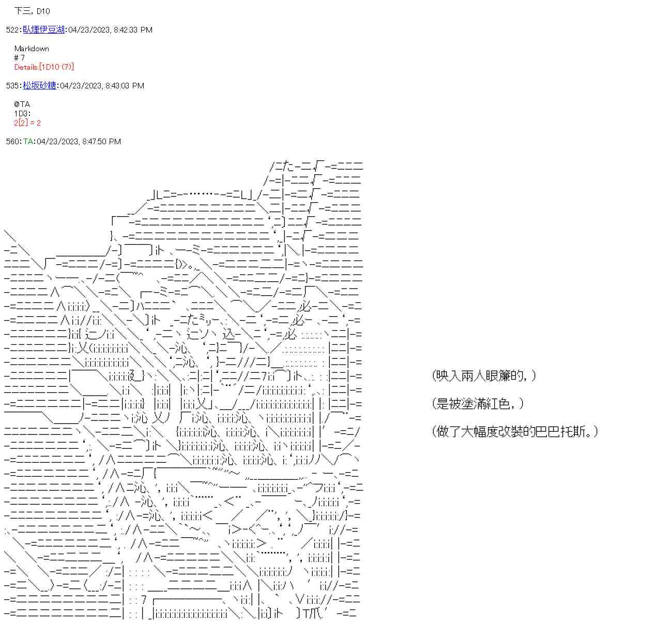Click the red Details:[1D10 (7)] dice result
Screen dimensions: 672x636
coord(44,67)
